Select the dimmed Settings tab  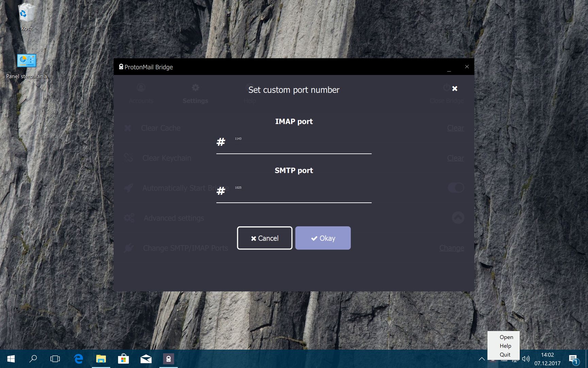point(195,94)
